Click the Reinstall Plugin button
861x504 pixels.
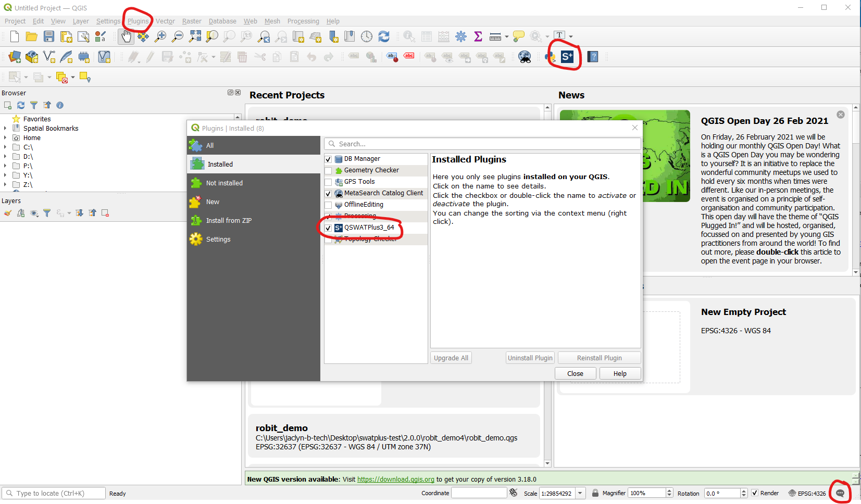point(599,358)
